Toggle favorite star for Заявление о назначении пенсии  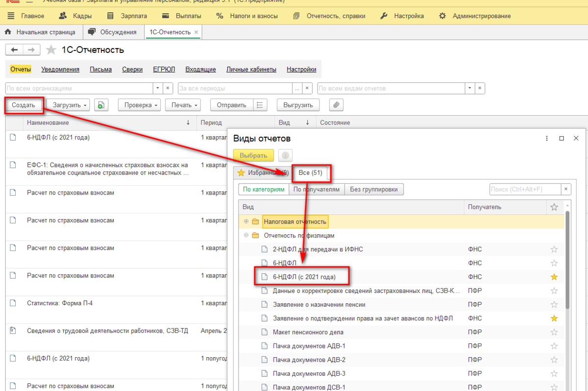pyautogui.click(x=554, y=304)
